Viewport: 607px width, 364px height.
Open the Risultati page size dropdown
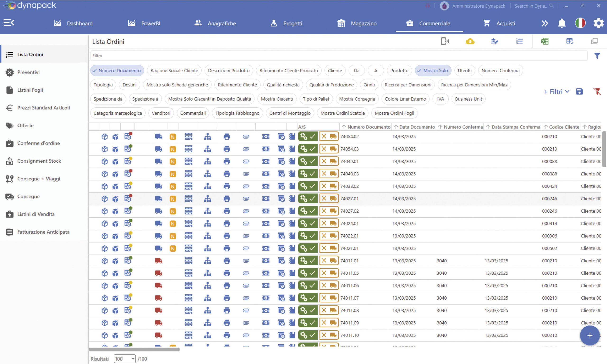pos(125,359)
